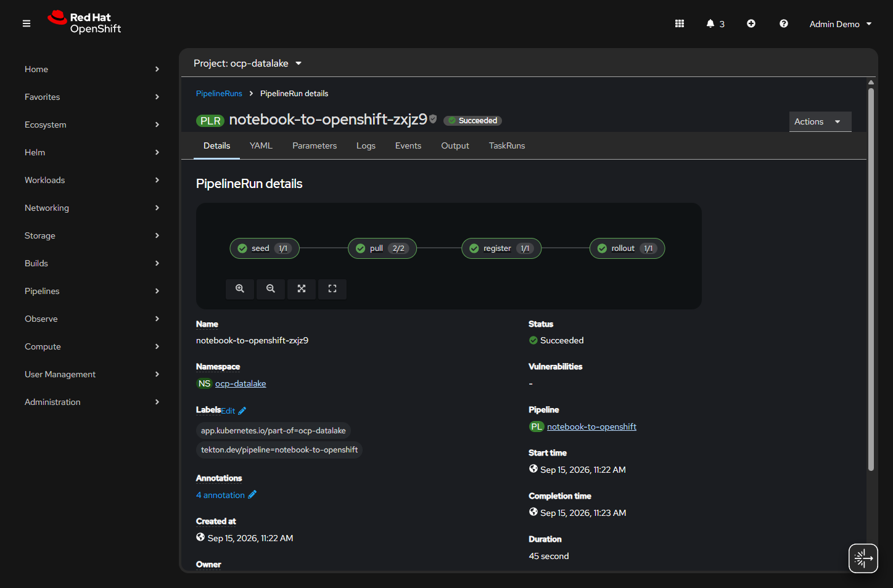Expand the Workloads navigation section
This screenshot has width=893, height=588.
(92, 180)
